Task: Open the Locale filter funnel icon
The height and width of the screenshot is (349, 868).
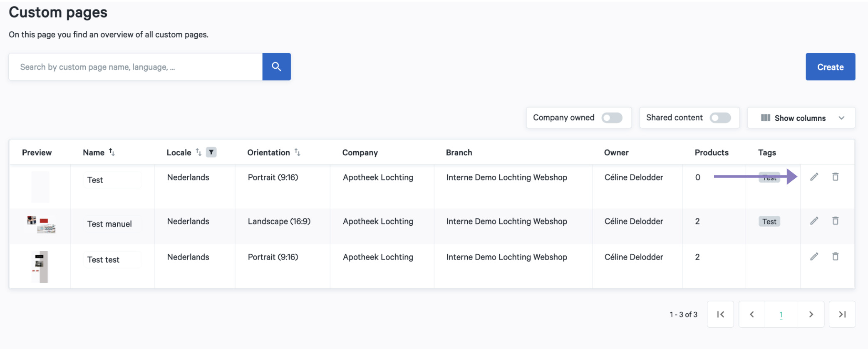Action: coord(211,152)
